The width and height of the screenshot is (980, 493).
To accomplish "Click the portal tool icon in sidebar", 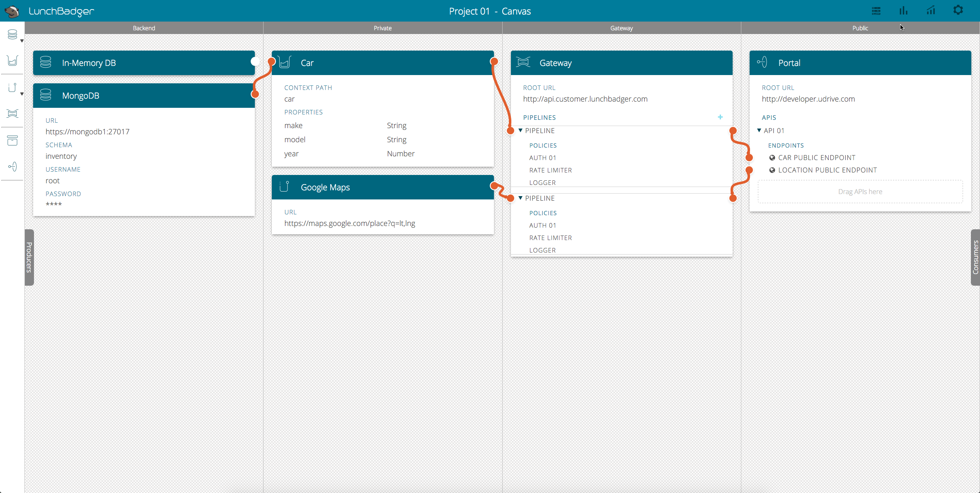I will (12, 167).
